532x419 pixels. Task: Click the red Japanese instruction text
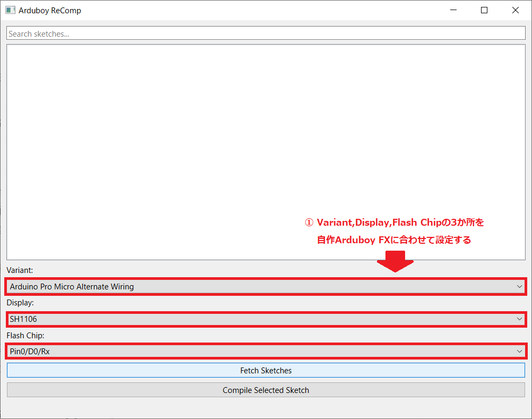point(394,231)
